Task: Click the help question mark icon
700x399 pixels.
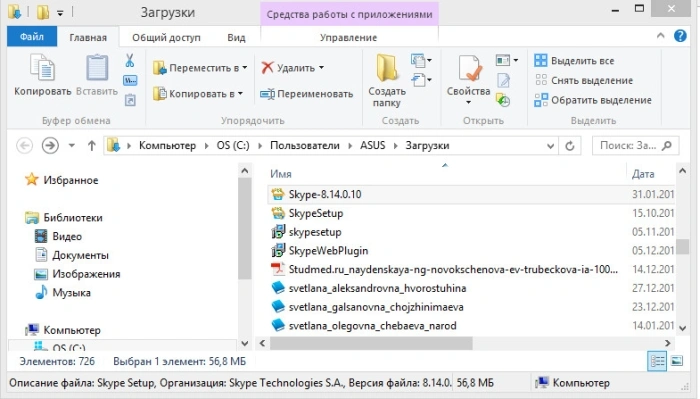Action: pyautogui.click(x=680, y=36)
